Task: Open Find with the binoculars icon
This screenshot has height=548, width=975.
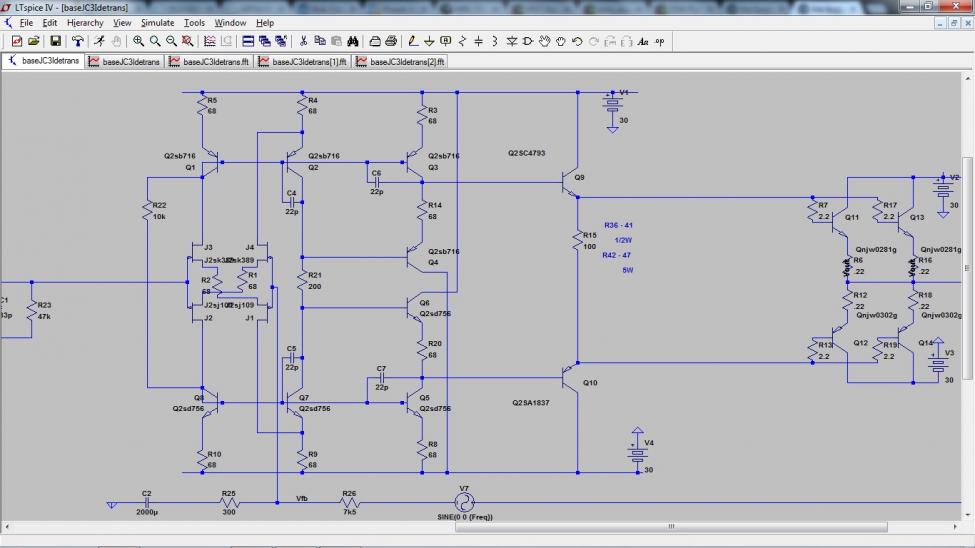Action: (x=353, y=41)
